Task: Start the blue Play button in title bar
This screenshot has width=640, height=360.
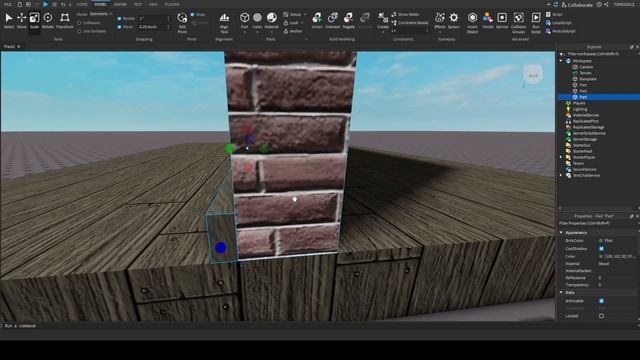Action: click(45, 4)
